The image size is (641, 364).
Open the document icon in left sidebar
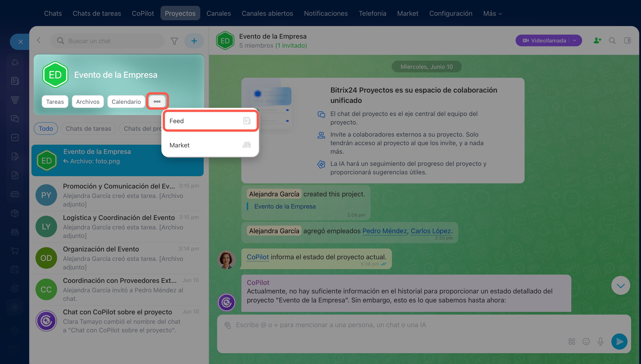[x=15, y=175]
